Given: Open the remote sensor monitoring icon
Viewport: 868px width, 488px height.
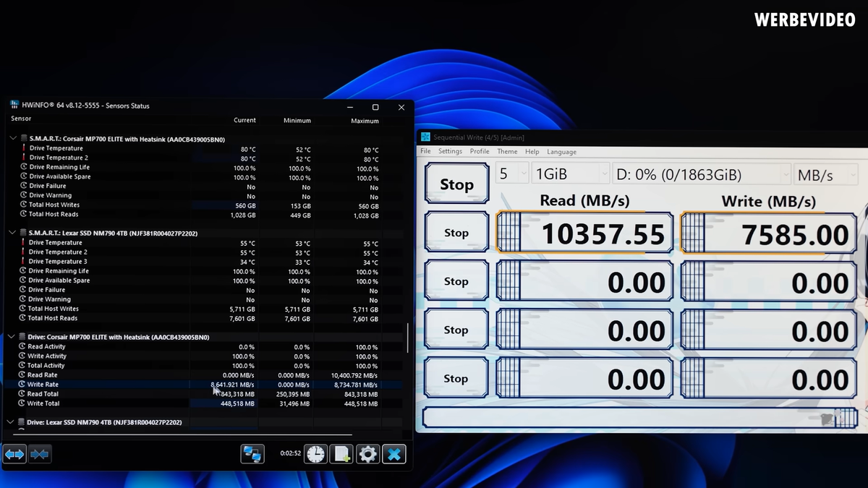Looking at the screenshot, I should point(252,453).
